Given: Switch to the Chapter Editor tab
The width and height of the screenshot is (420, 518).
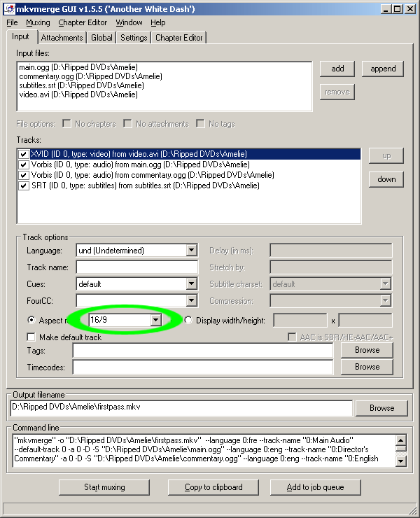Looking at the screenshot, I should click(x=178, y=38).
